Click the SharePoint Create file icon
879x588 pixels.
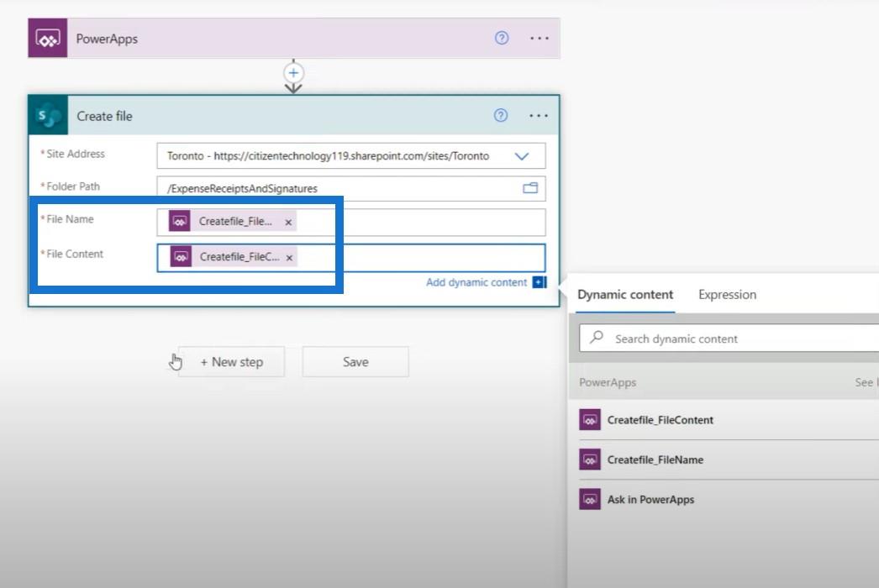48,115
